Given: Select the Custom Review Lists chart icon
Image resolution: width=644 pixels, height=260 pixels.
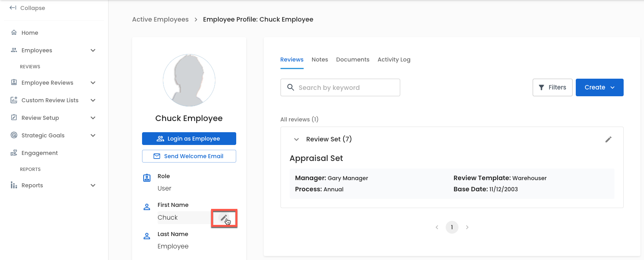Looking at the screenshot, I should click(14, 100).
